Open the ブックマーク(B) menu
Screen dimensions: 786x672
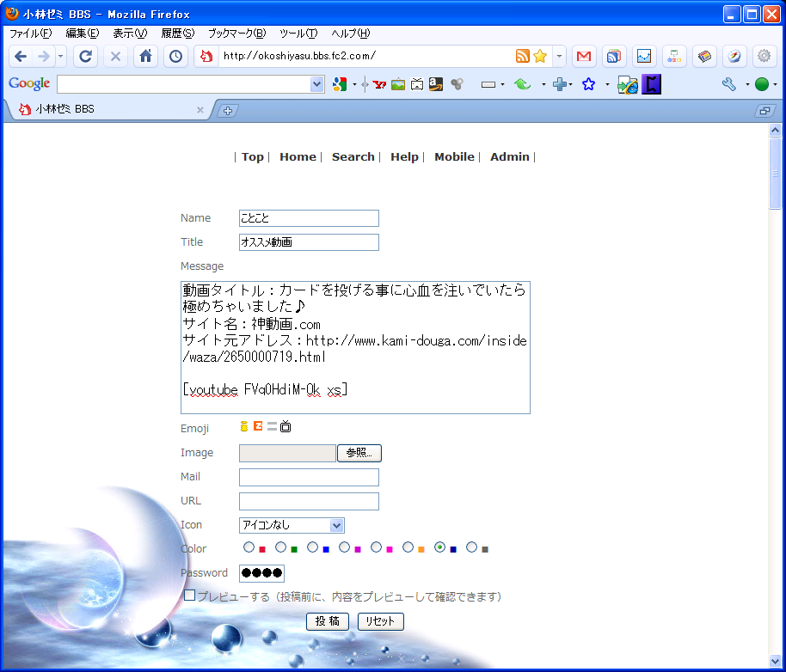click(236, 34)
